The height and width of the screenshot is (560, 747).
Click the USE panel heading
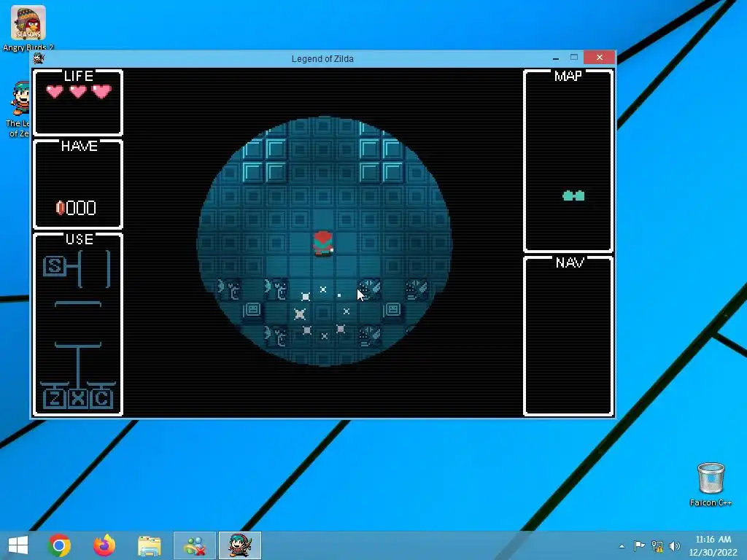pyautogui.click(x=79, y=239)
